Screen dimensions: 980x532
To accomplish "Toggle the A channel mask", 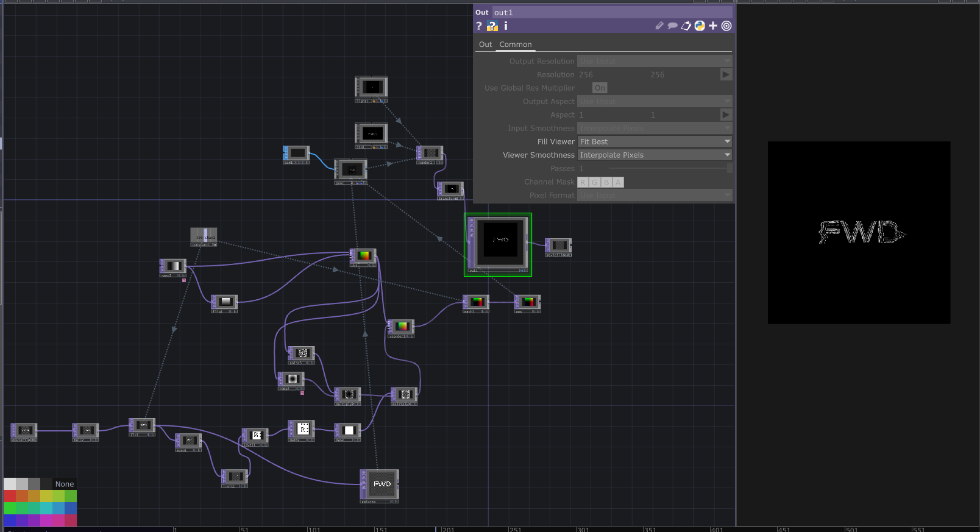I will (x=618, y=182).
